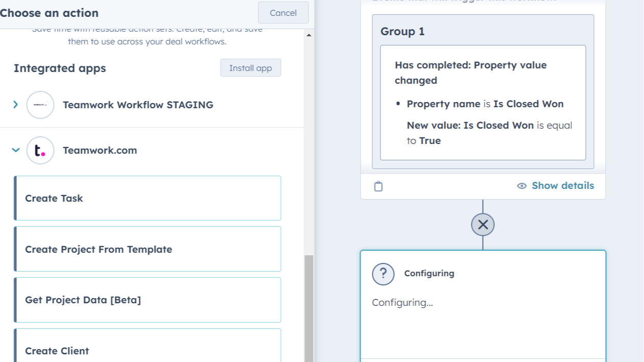Click the action panel scrollbar thumb
The image size is (644, 362).
coord(308,308)
